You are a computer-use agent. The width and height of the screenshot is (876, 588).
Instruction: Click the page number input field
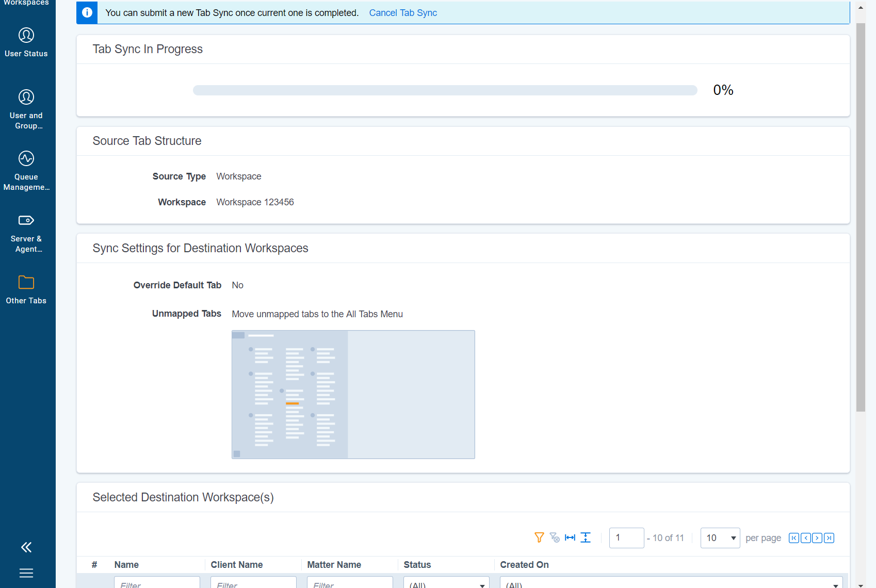click(626, 538)
